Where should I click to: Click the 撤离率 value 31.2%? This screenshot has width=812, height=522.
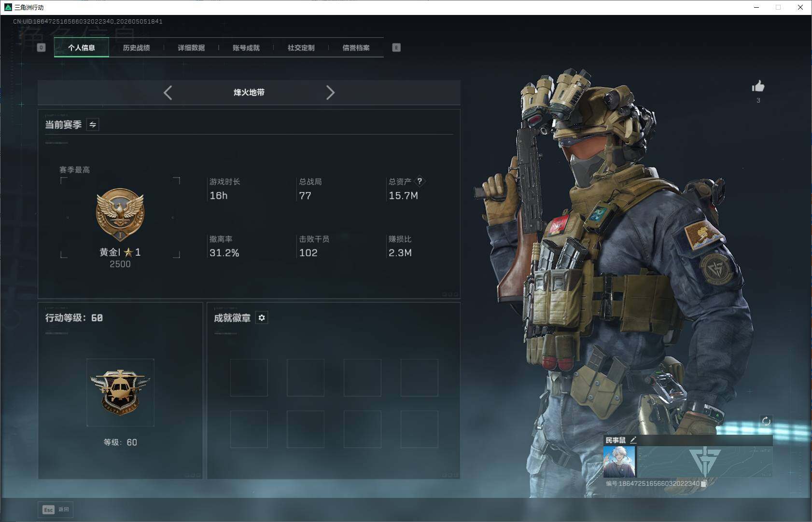click(x=224, y=253)
